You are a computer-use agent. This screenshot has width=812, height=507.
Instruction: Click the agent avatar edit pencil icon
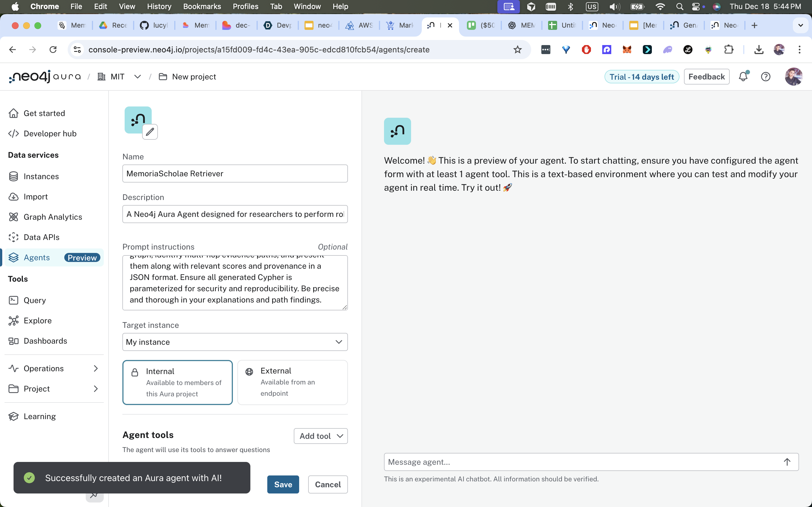tap(150, 132)
